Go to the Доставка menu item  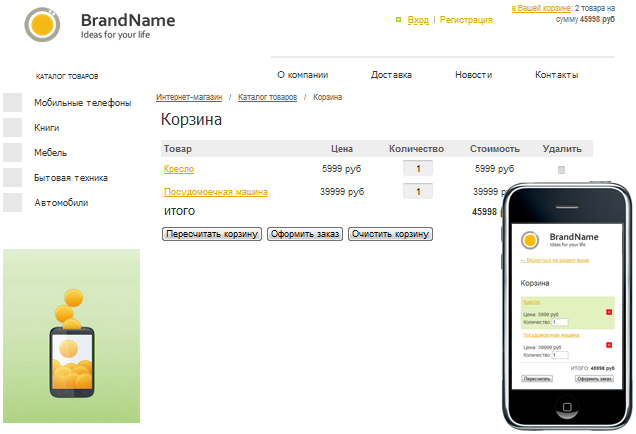(x=391, y=75)
